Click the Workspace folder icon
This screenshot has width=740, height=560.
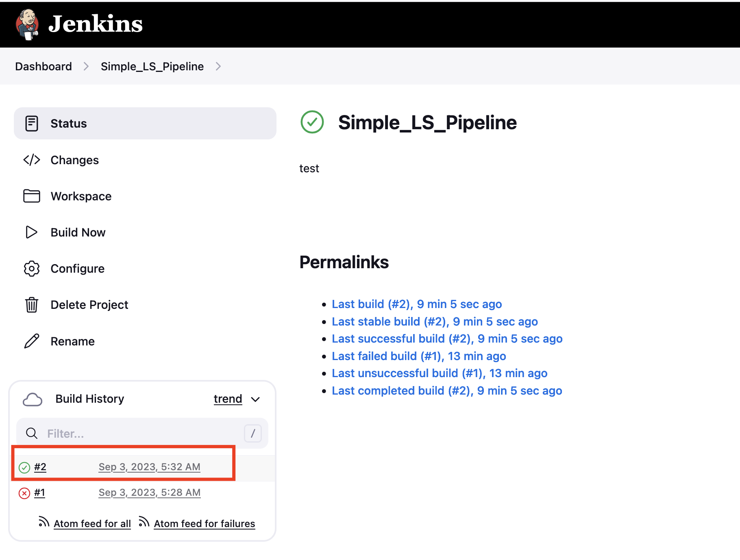32,196
